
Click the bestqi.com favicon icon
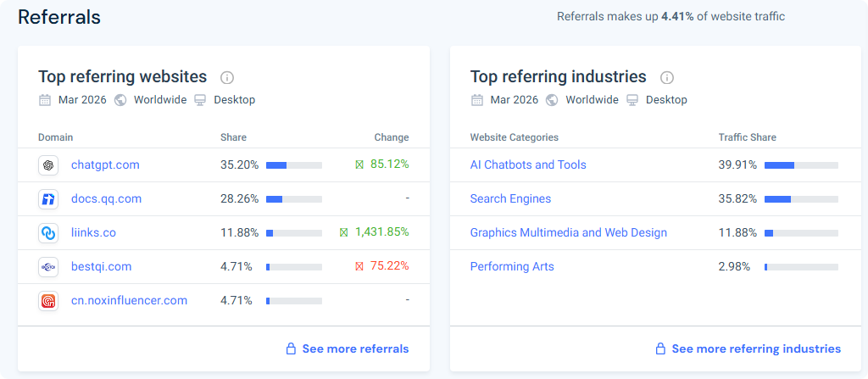point(48,267)
